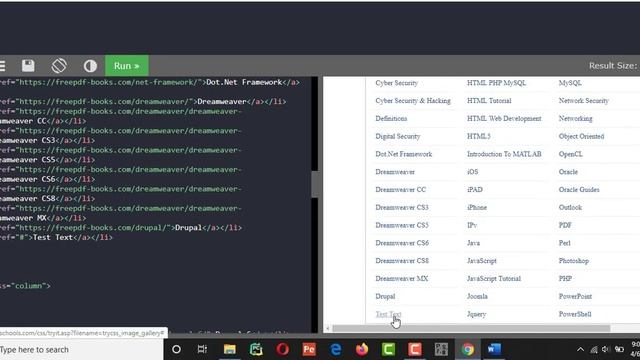Click the PHP link in third column

pos(565,279)
